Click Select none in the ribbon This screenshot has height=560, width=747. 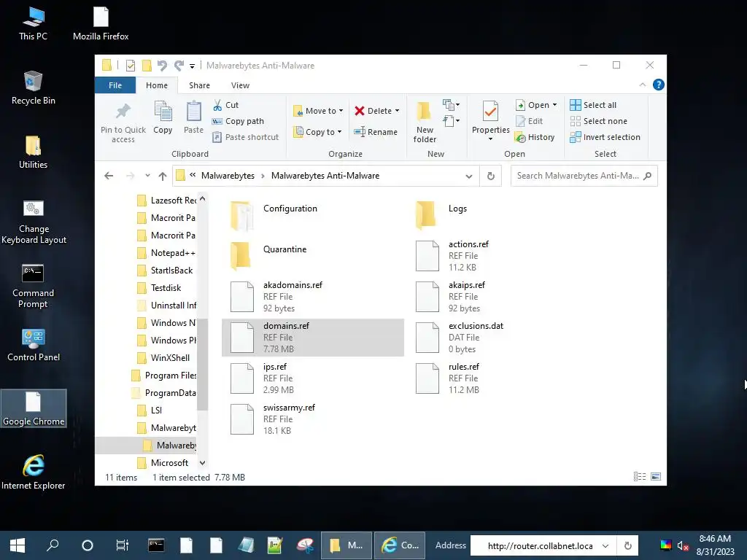tap(599, 122)
